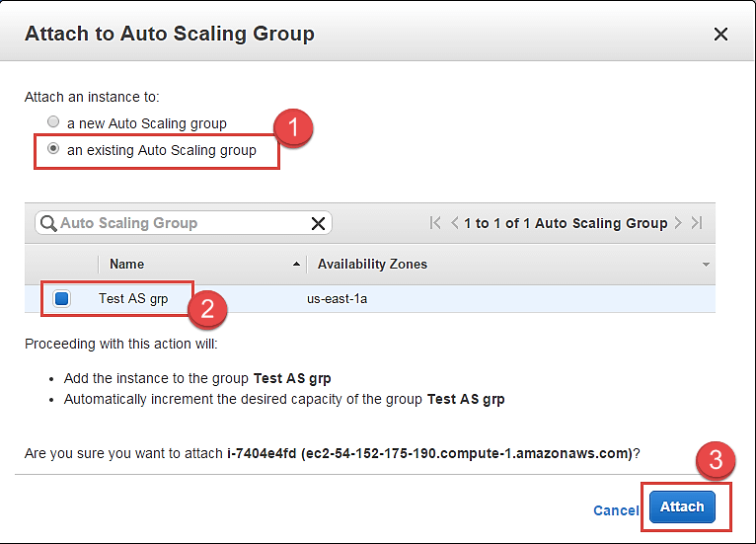Tick the checkbox for Test AS grp

coord(61,298)
